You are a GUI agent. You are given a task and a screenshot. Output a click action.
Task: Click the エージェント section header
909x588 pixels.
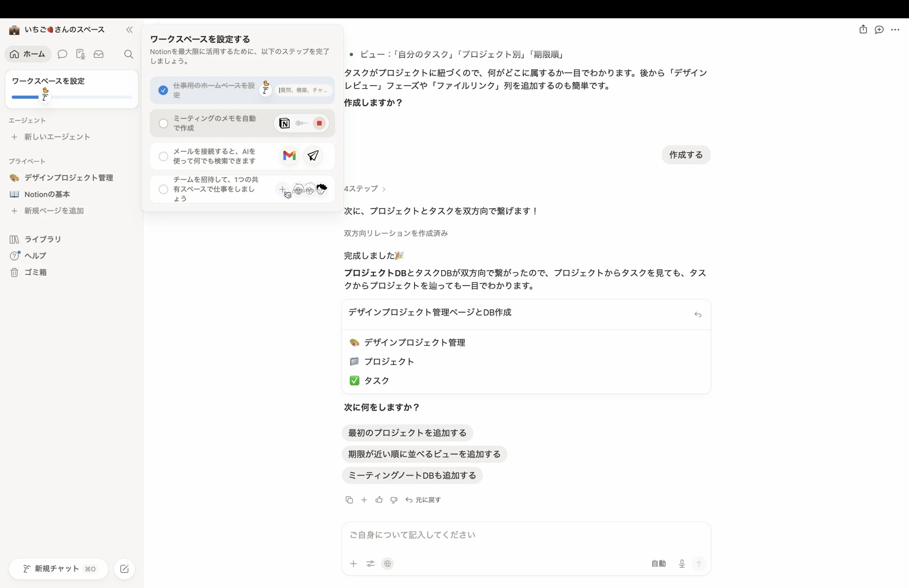[27, 121]
